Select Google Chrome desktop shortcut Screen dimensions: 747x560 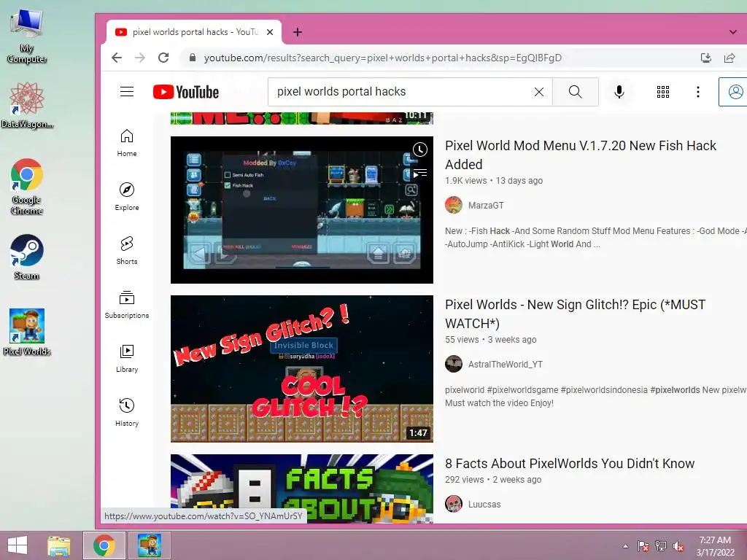[x=27, y=187]
